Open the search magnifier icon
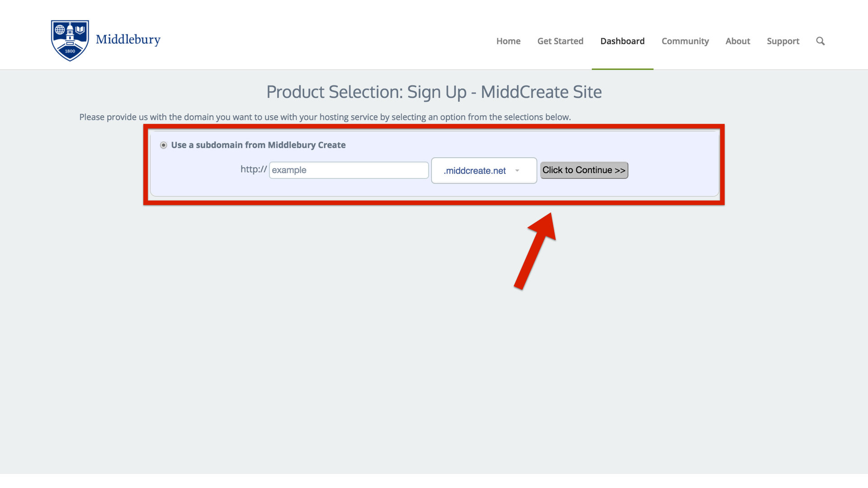The width and height of the screenshot is (868, 488). click(x=820, y=41)
